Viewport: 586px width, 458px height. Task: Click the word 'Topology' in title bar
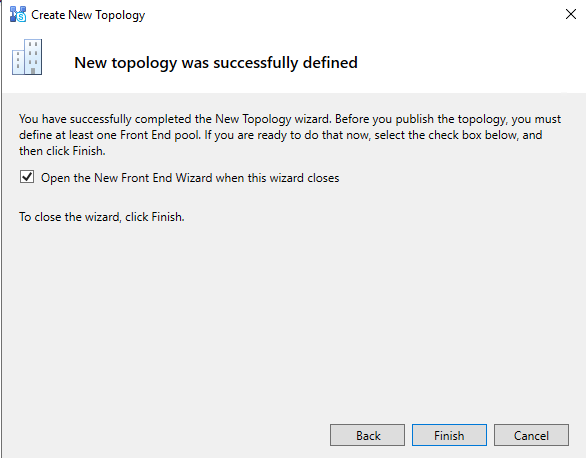pyautogui.click(x=120, y=15)
